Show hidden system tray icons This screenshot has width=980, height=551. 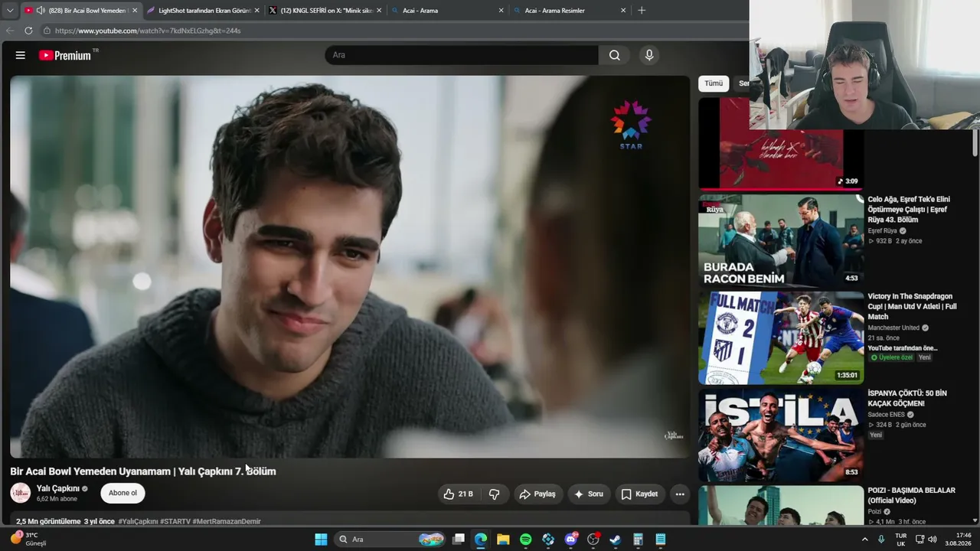(865, 540)
